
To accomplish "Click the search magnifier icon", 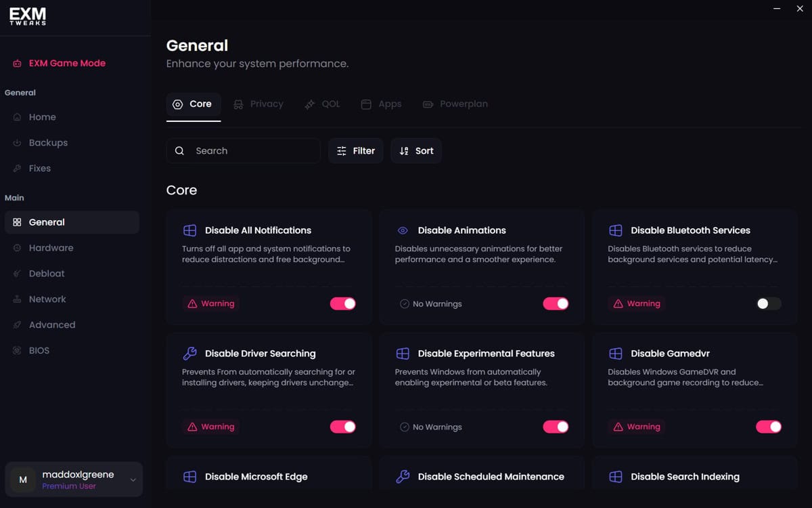I will pos(179,151).
